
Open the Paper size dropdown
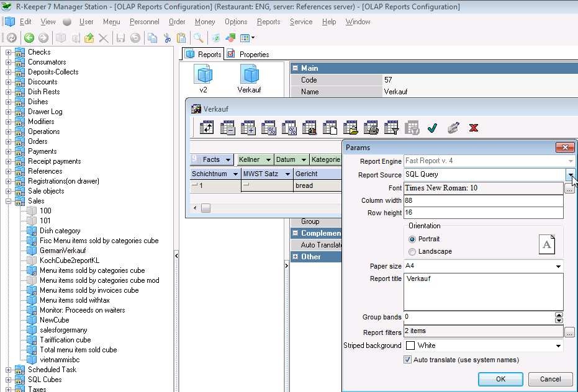coord(558,266)
